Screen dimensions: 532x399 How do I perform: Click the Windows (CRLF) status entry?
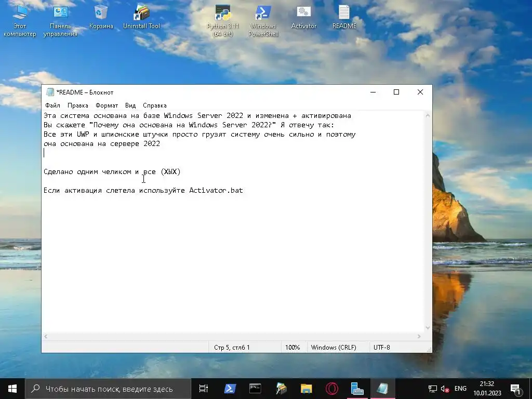pos(334,348)
